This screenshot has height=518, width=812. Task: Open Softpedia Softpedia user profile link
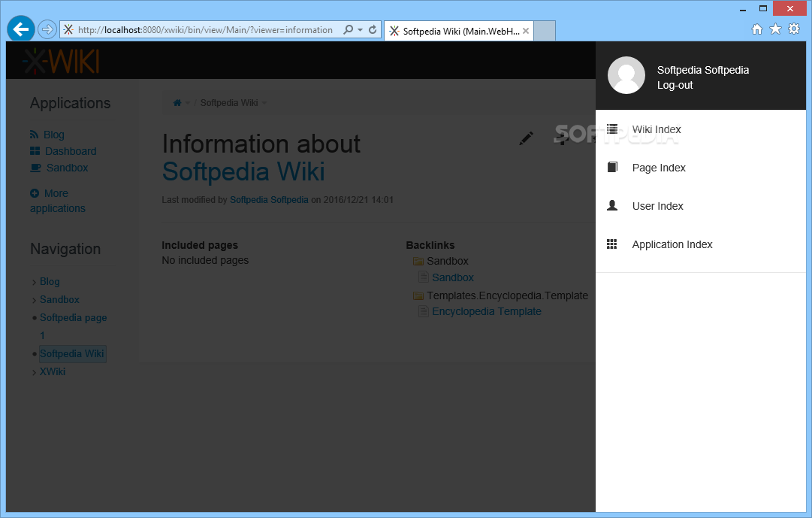[703, 70]
